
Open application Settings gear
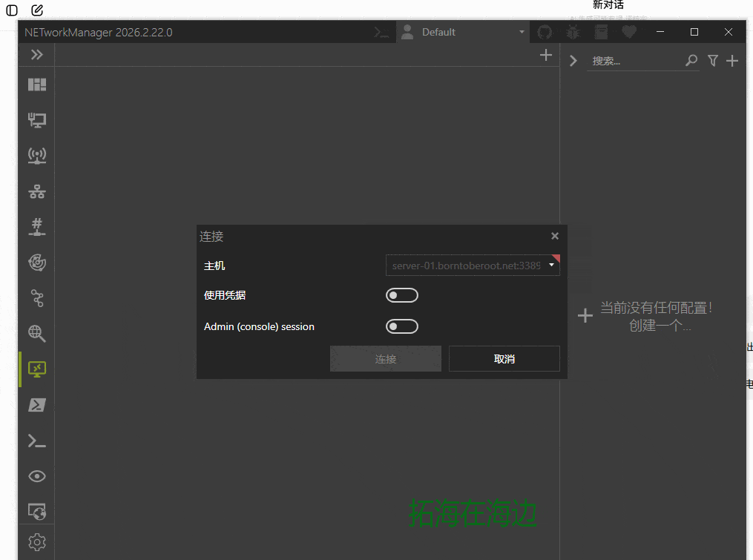point(37,542)
